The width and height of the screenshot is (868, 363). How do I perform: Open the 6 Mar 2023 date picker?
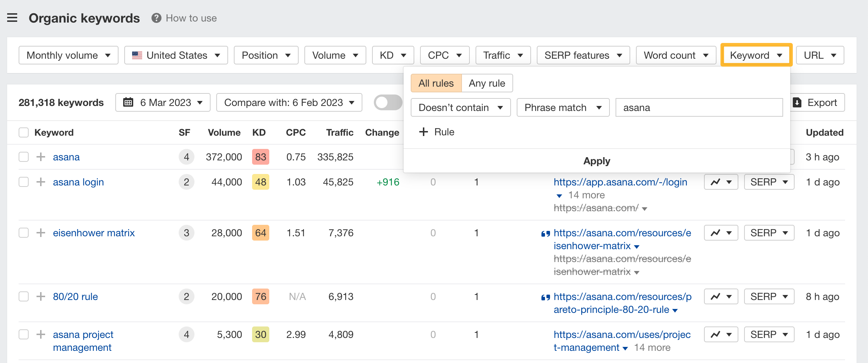163,102
